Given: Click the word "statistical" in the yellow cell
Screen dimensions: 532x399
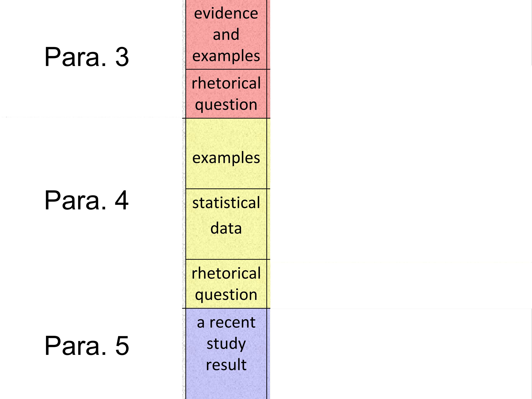Looking at the screenshot, I should (226, 203).
